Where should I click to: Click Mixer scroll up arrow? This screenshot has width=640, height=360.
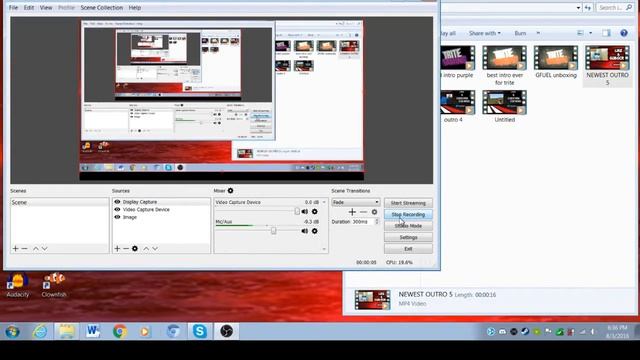(x=324, y=202)
